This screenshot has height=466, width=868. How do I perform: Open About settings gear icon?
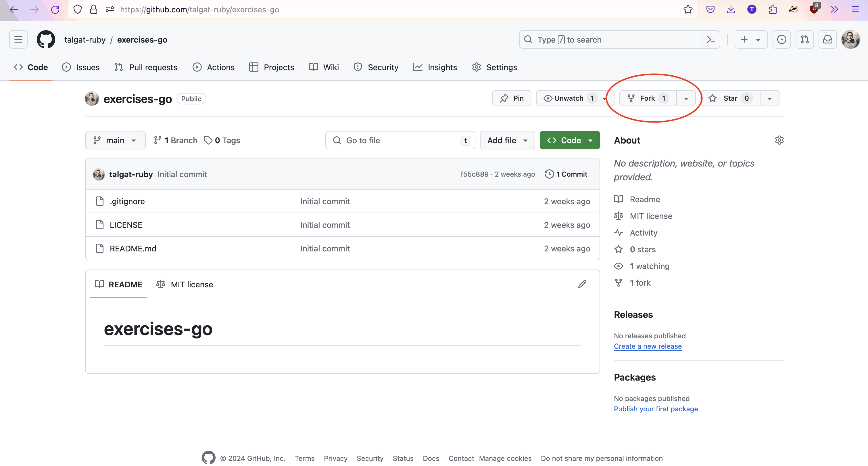tap(779, 140)
